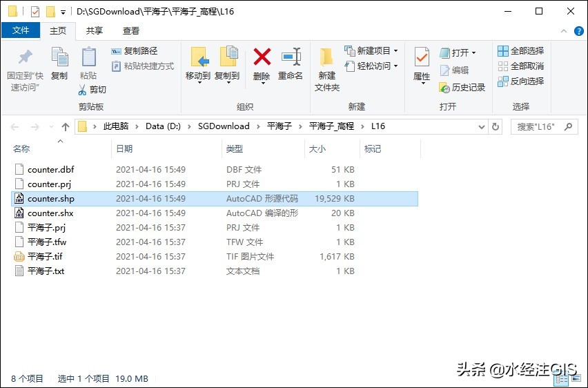Image resolution: width=588 pixels, height=388 pixels.
Task: Click the Properties icon in the title bar
Action: pyautogui.click(x=35, y=12)
